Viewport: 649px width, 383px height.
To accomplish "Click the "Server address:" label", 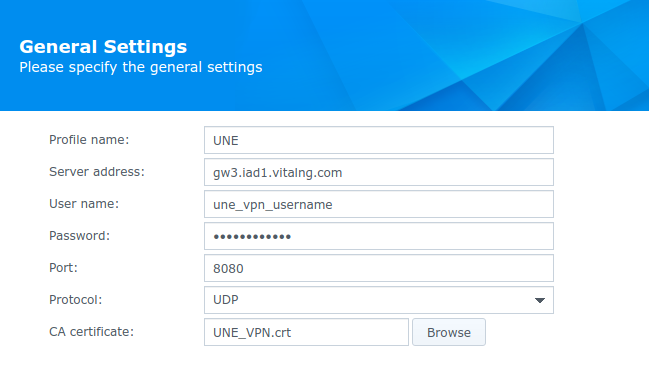I will click(97, 172).
